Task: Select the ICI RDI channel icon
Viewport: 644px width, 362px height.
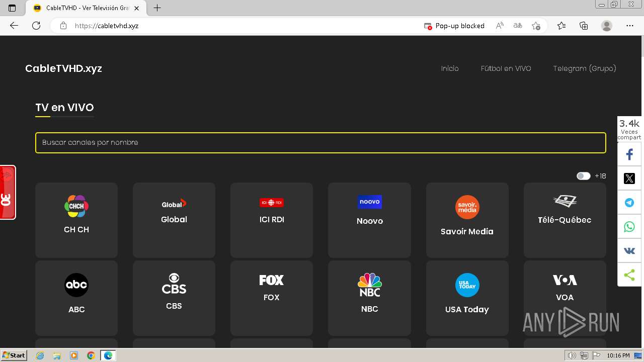Action: [272, 203]
